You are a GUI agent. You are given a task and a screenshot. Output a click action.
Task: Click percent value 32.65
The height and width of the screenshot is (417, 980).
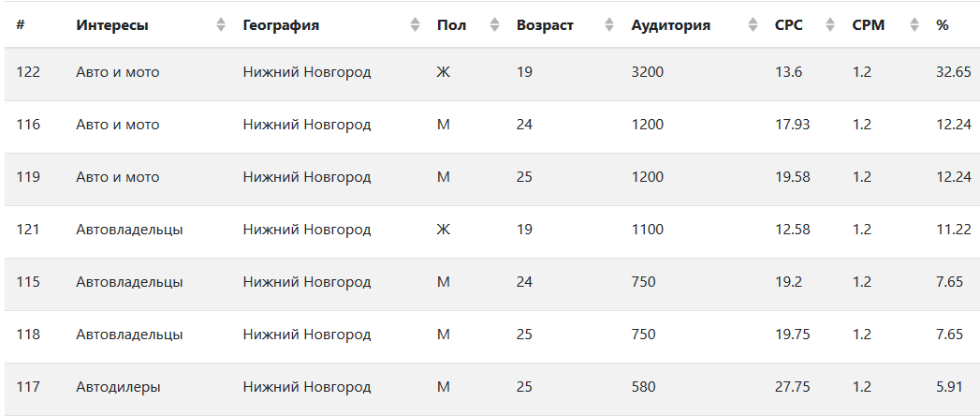953,72
